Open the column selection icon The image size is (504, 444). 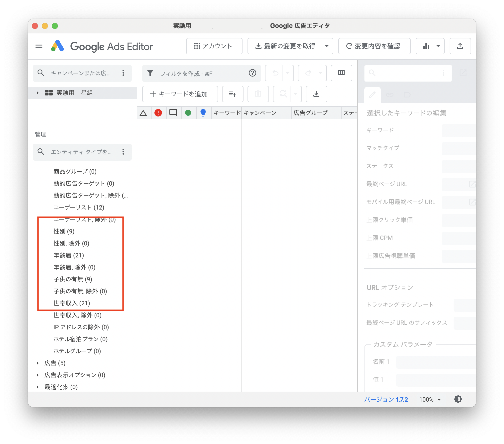coord(341,73)
